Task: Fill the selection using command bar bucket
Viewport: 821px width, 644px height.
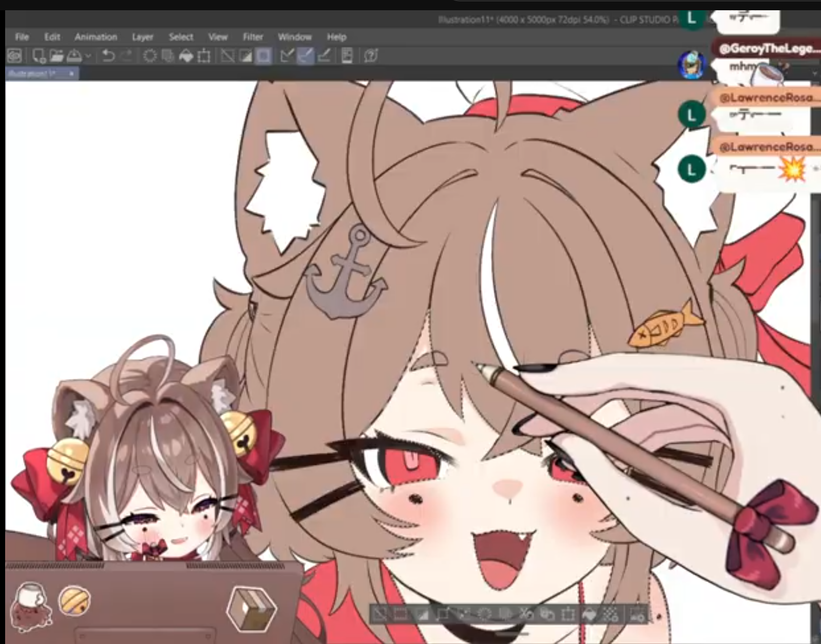Action: (186, 56)
